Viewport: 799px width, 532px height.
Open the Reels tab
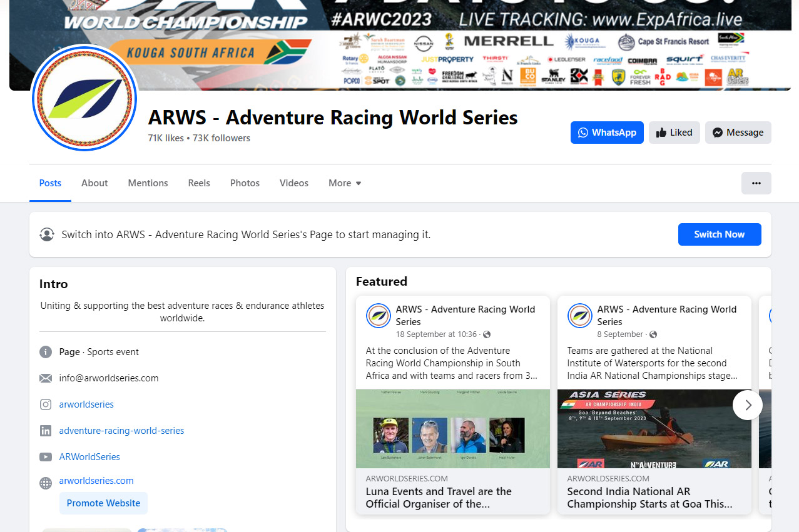click(x=199, y=183)
